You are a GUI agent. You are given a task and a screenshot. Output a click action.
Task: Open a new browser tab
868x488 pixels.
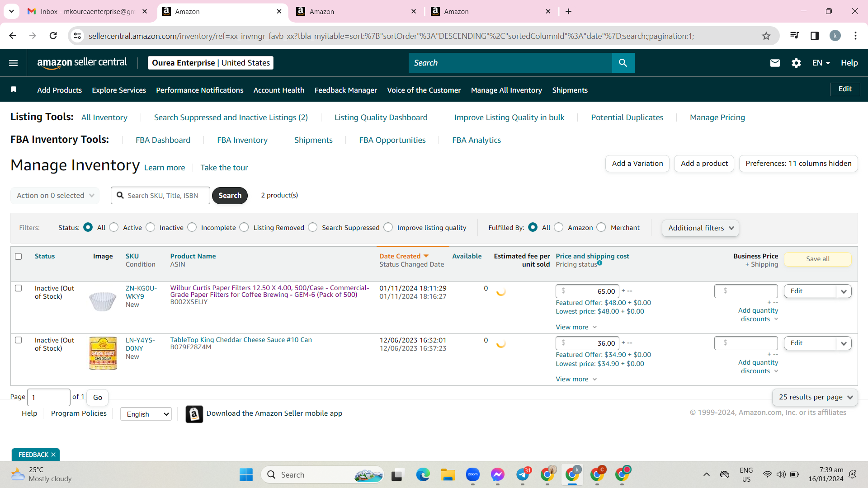pos(568,11)
